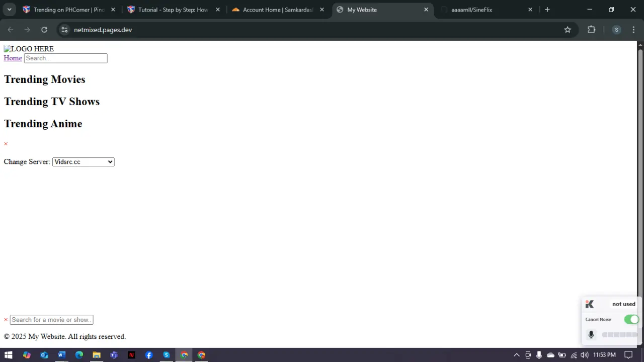Close the aaaarnll/SineFlix tab

tap(530, 10)
